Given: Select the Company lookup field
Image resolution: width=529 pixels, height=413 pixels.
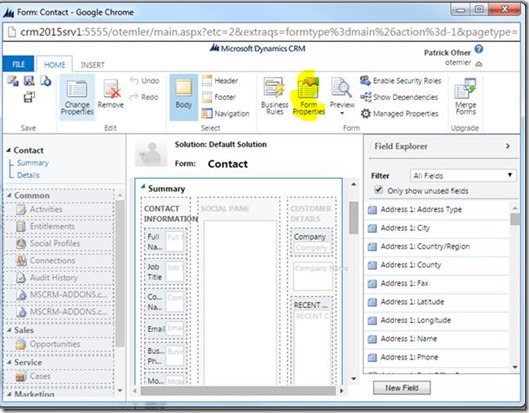Looking at the screenshot, I should [x=311, y=242].
